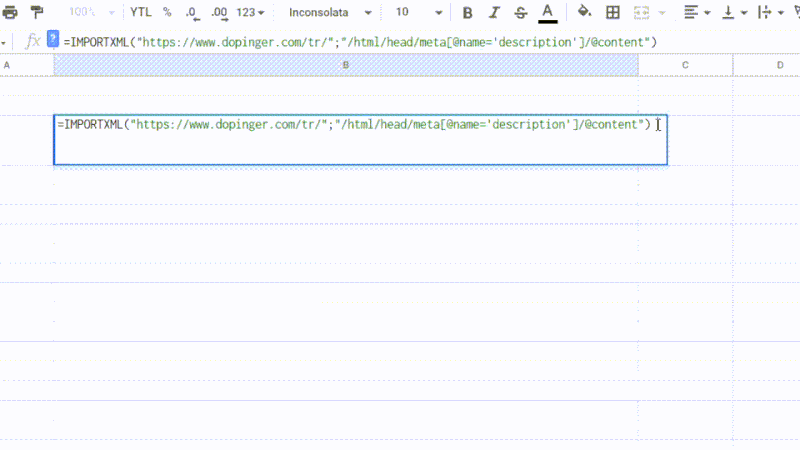Toggle bold formatting
Screen dimensions: 800x450
(x=467, y=13)
